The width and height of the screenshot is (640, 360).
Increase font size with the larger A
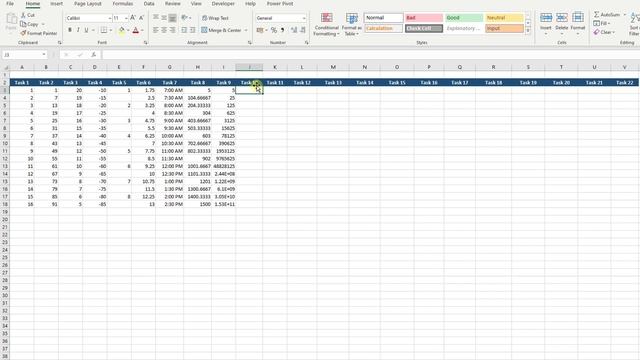pos(133,18)
